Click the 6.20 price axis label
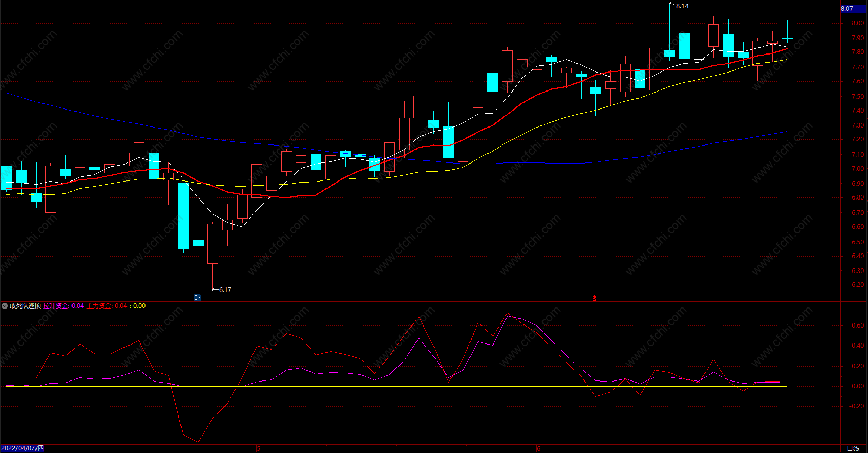Image resolution: width=868 pixels, height=453 pixels. pos(858,285)
